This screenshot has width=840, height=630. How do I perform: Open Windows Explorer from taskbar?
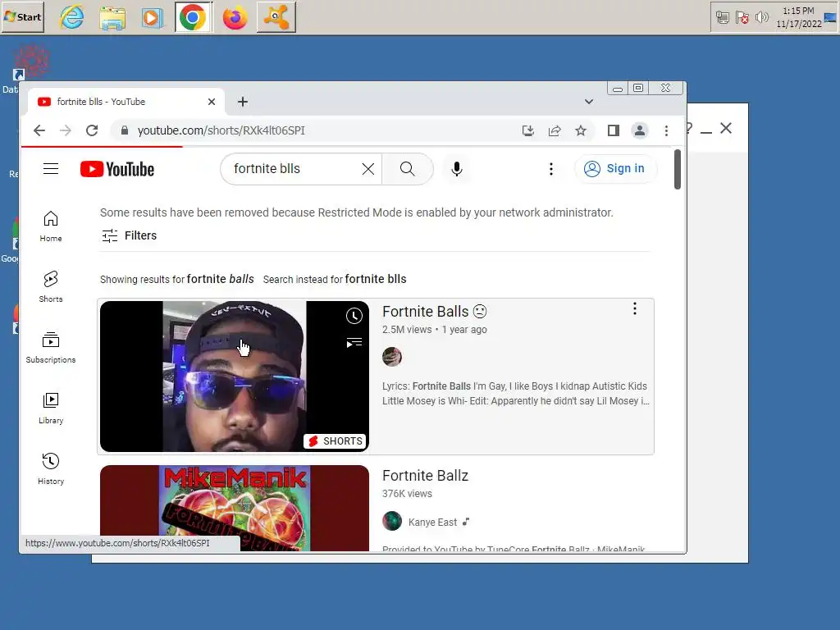pyautogui.click(x=112, y=17)
